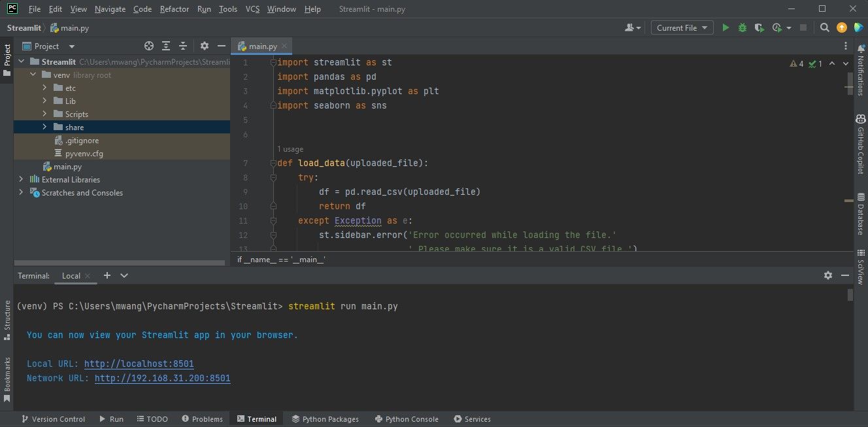Screen dimensions: 868x427
Task: Open the Navigate menu
Action: pos(109,9)
